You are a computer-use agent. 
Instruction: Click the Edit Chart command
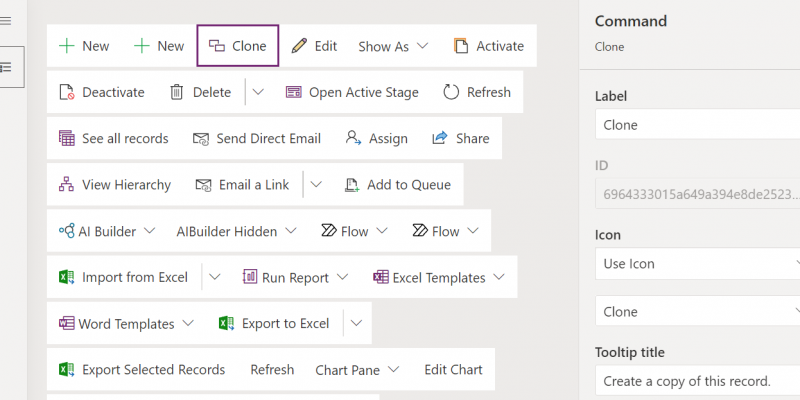[454, 370]
